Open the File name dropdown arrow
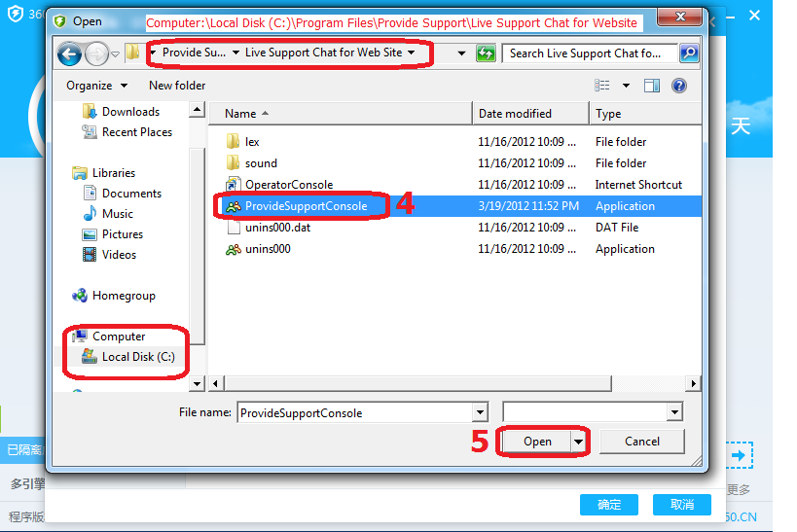The height and width of the screenshot is (532, 797). 480,412
